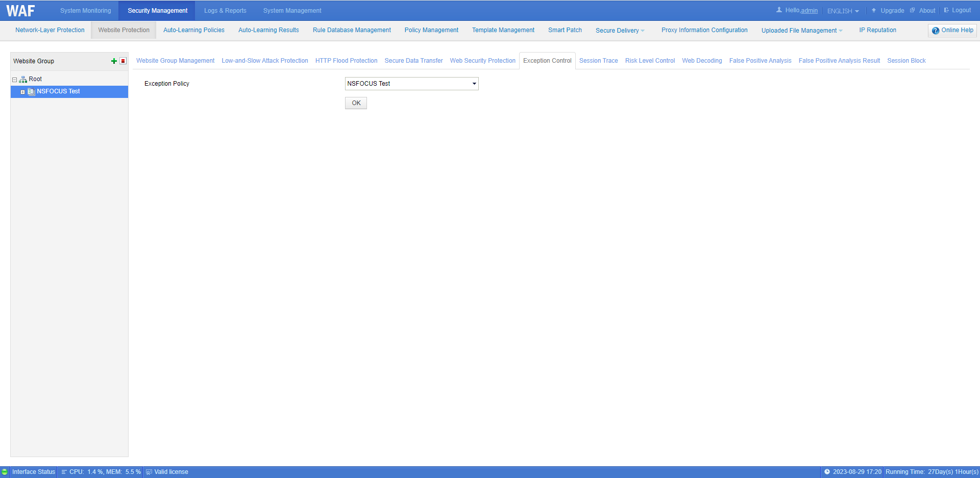
Task: Expand the NSFOCUS Test tree node
Action: (23, 92)
